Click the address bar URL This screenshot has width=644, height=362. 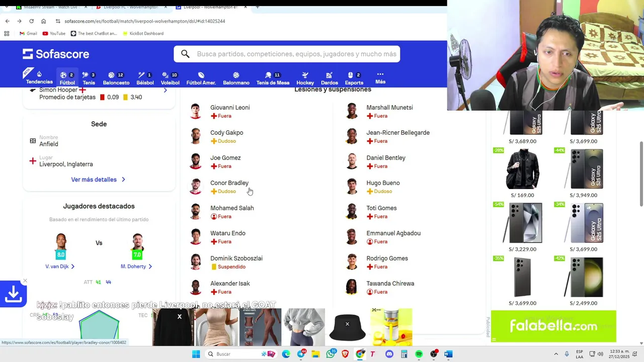[x=144, y=21]
